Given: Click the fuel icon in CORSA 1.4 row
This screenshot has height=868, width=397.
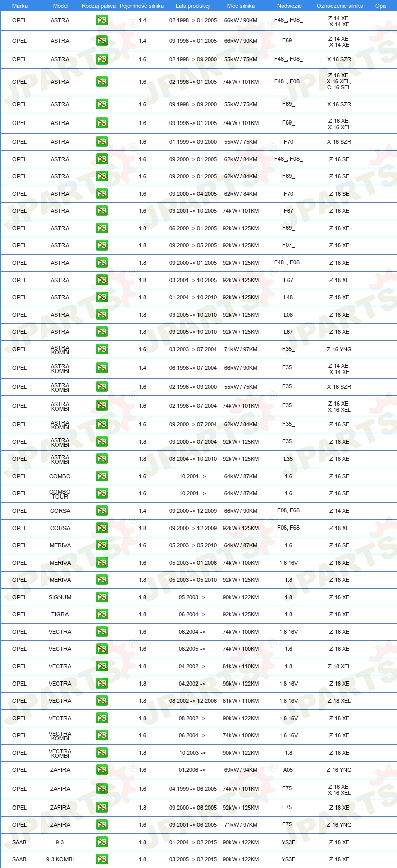Looking at the screenshot, I should point(102,511).
